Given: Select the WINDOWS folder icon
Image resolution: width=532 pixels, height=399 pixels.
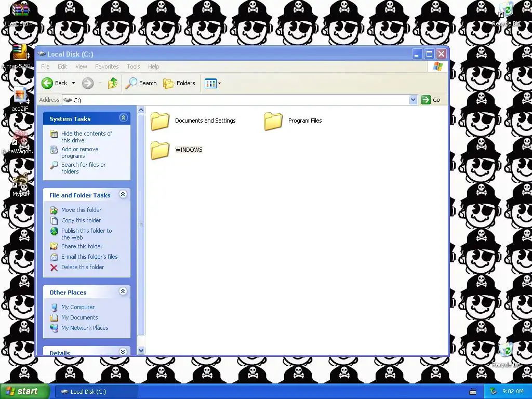Looking at the screenshot, I should tap(160, 150).
